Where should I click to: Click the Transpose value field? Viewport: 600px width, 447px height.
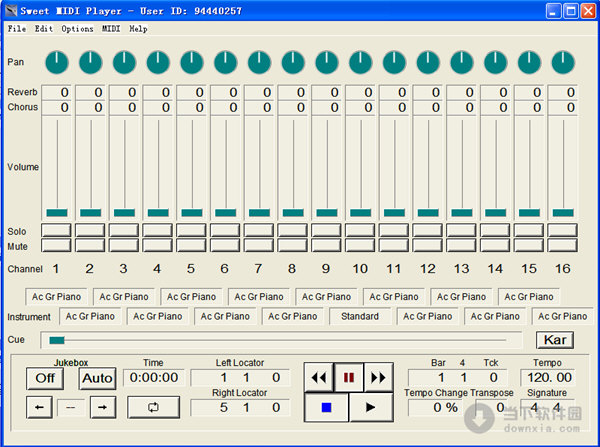pyautogui.click(x=491, y=408)
